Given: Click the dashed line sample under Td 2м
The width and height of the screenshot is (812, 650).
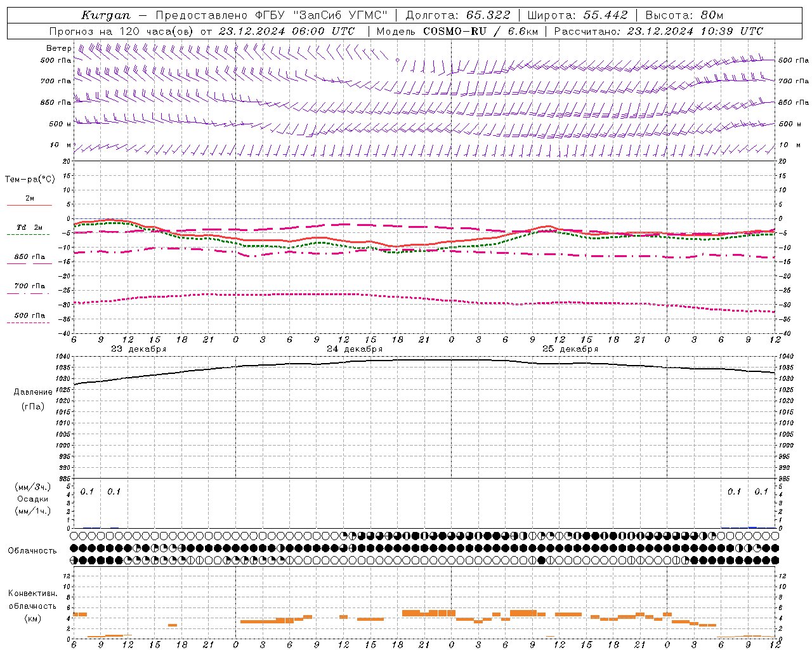Looking at the screenshot, I should tap(28, 234).
